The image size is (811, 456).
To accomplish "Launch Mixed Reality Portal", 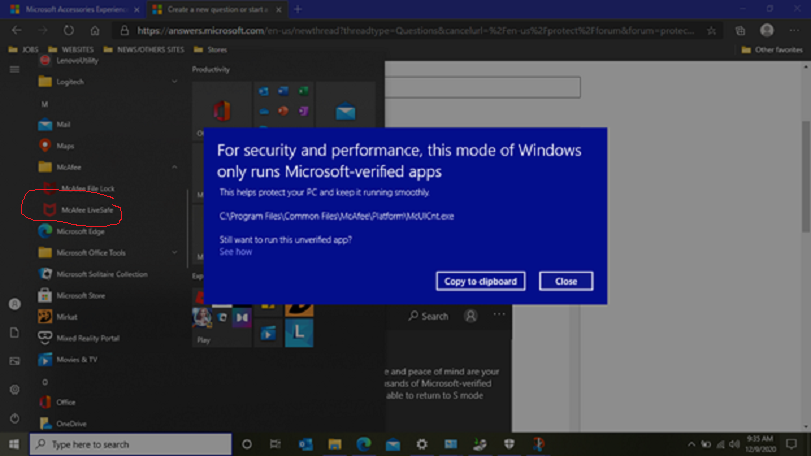I will 79,338.
